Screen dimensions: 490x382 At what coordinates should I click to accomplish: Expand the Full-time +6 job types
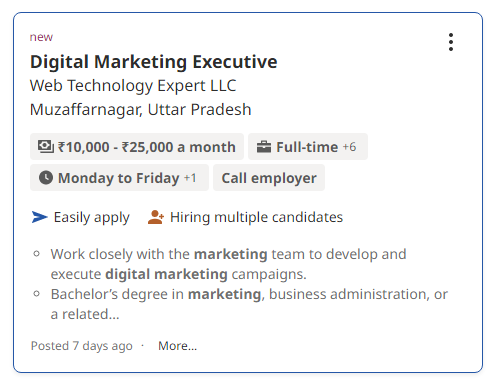pyautogui.click(x=308, y=147)
